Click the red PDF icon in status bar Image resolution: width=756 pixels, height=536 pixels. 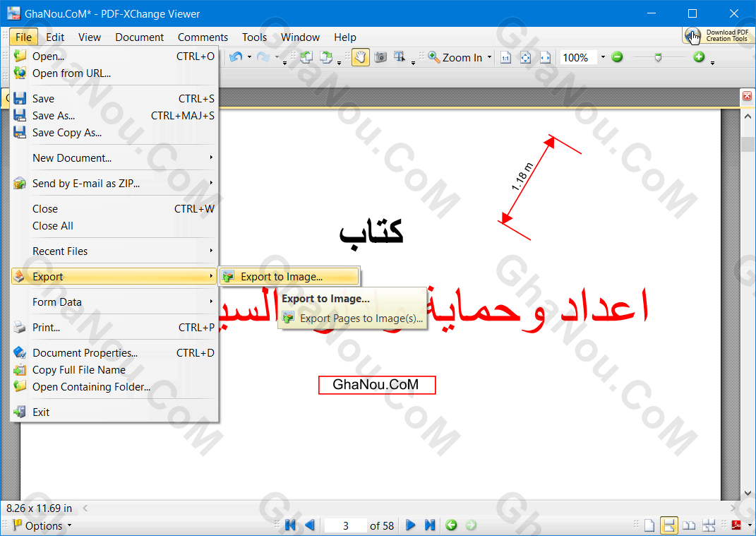(x=736, y=525)
